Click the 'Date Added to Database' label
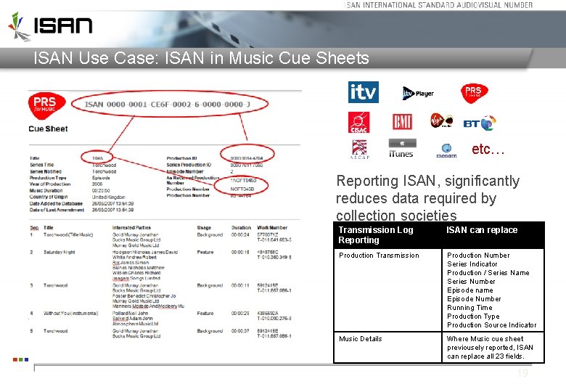This screenshot has height=392, width=566. [x=56, y=203]
